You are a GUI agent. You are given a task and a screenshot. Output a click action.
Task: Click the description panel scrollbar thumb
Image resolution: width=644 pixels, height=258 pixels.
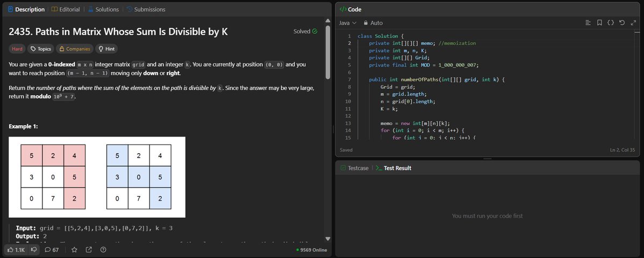coord(328,52)
